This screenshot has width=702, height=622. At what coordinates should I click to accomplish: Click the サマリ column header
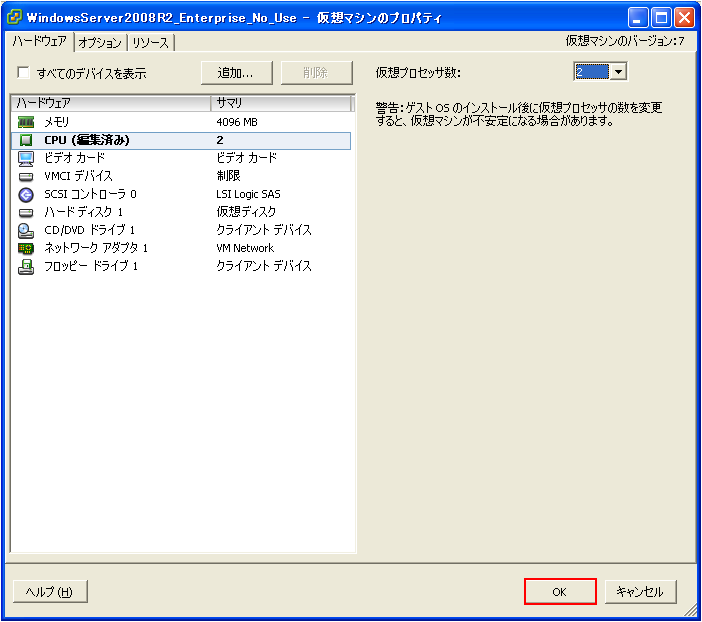281,103
